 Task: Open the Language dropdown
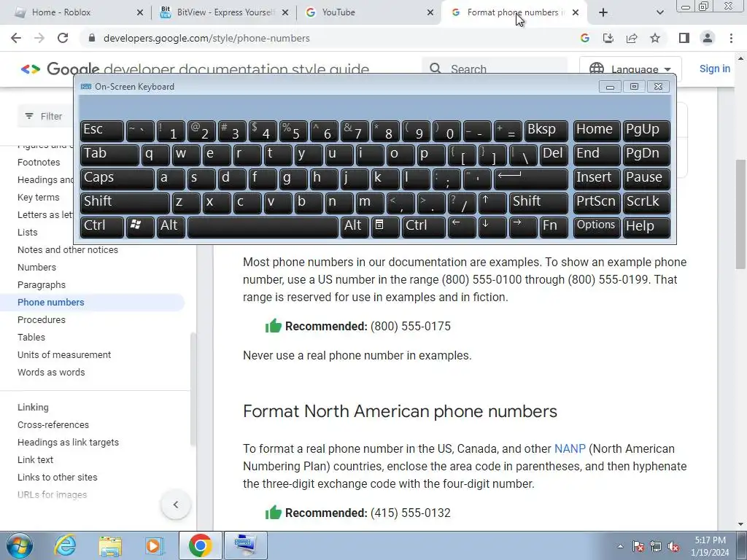point(630,69)
